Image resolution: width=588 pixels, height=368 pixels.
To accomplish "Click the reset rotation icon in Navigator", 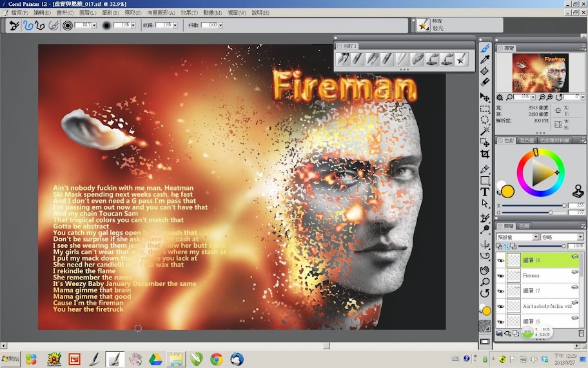I will pyautogui.click(x=559, y=97).
